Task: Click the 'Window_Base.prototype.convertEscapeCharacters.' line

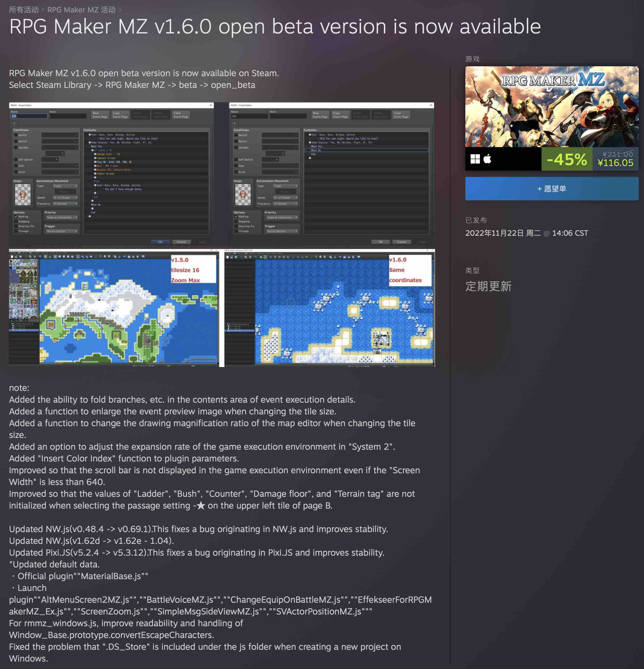Action: click(111, 635)
